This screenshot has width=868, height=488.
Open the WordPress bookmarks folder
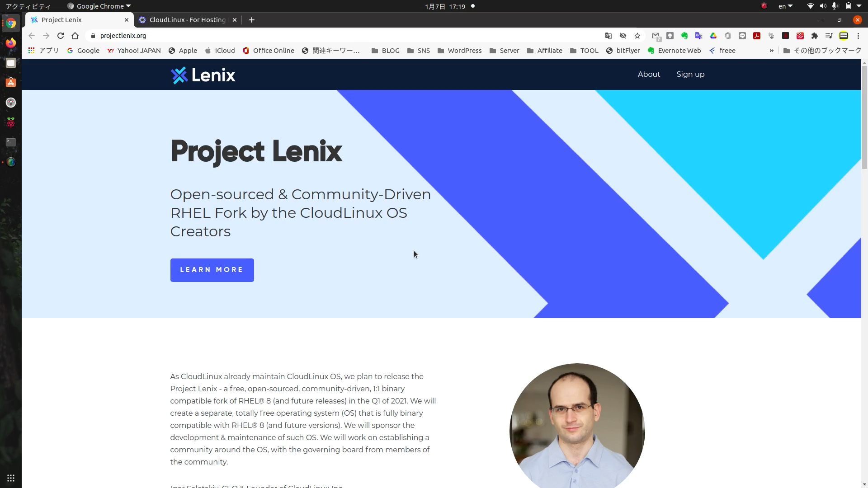[459, 51]
